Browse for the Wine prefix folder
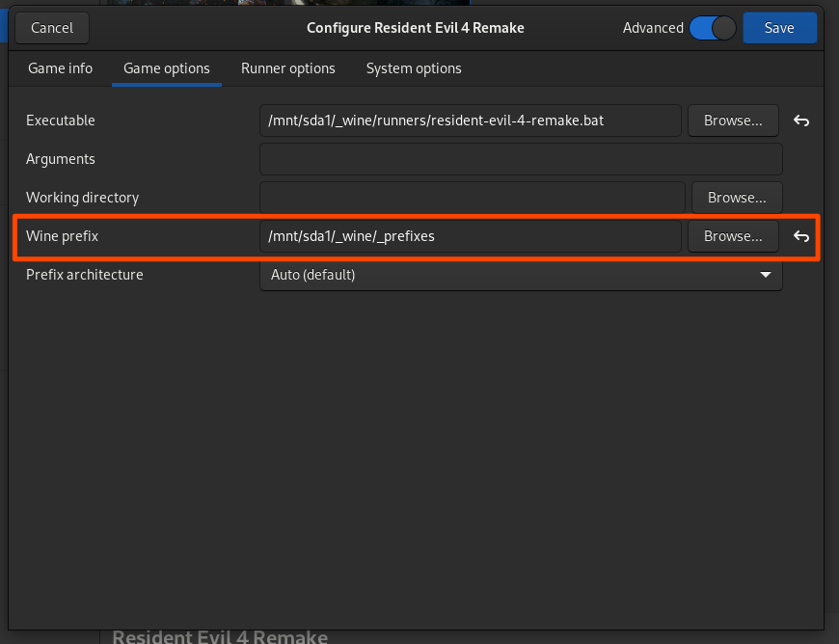This screenshot has width=839, height=644. point(733,236)
